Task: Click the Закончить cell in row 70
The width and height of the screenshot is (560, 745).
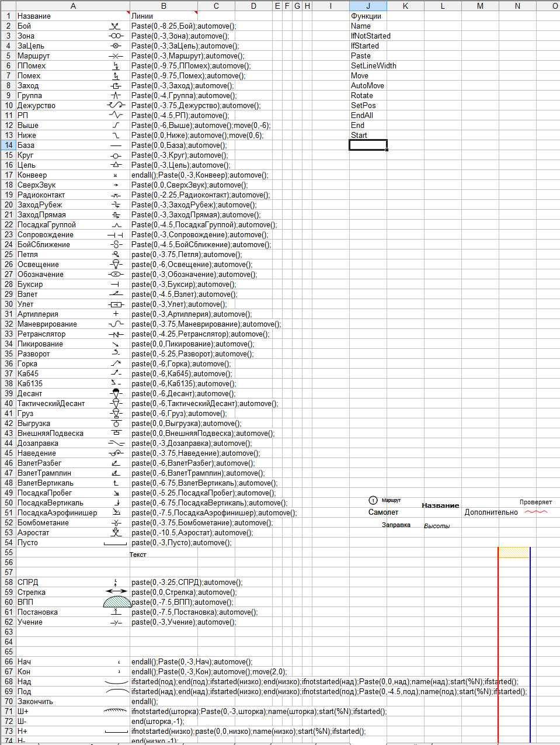Action: [73, 701]
